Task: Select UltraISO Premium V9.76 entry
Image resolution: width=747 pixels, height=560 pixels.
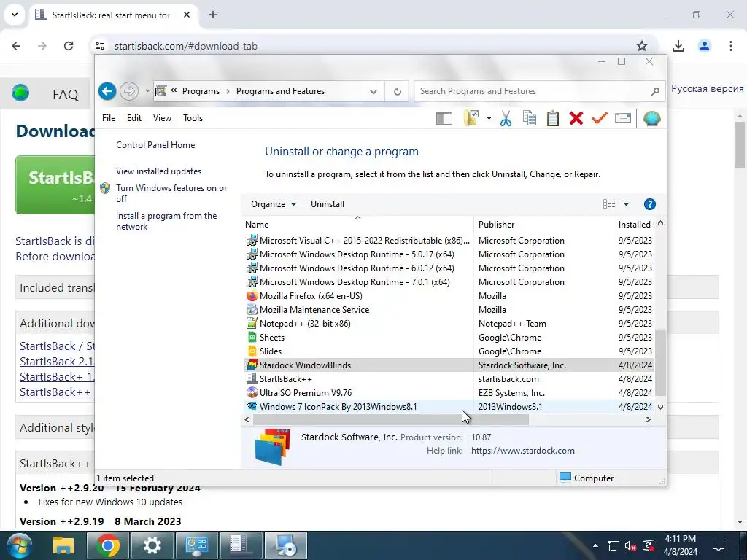Action: [x=448, y=392]
